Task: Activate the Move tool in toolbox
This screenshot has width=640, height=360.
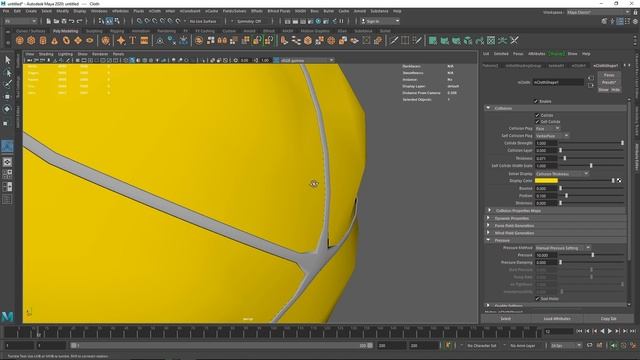Action: click(7, 97)
